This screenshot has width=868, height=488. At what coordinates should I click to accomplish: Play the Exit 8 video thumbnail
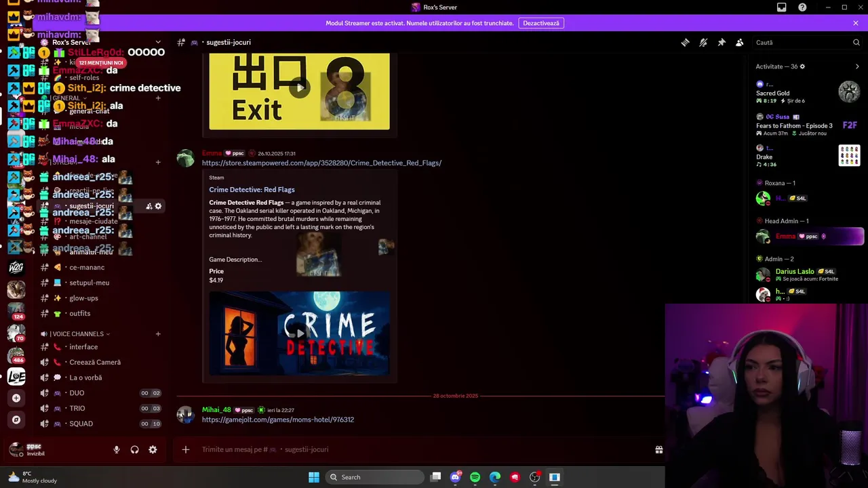pyautogui.click(x=299, y=88)
